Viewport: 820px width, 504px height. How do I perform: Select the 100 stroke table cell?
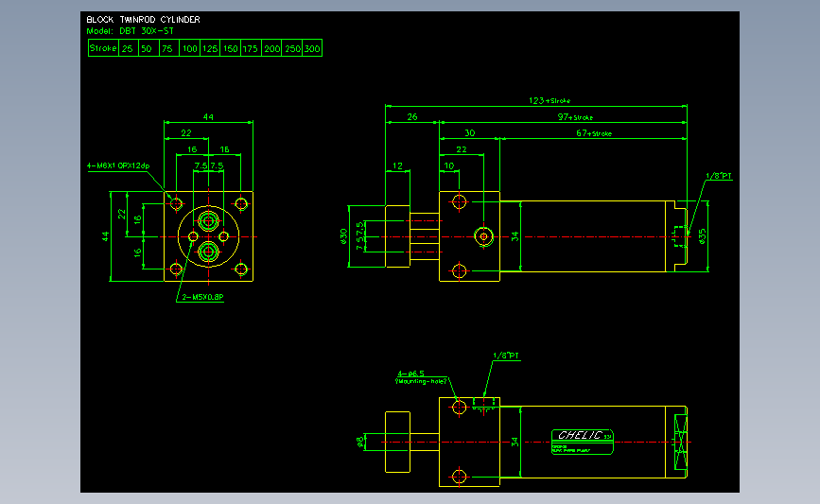pos(189,48)
